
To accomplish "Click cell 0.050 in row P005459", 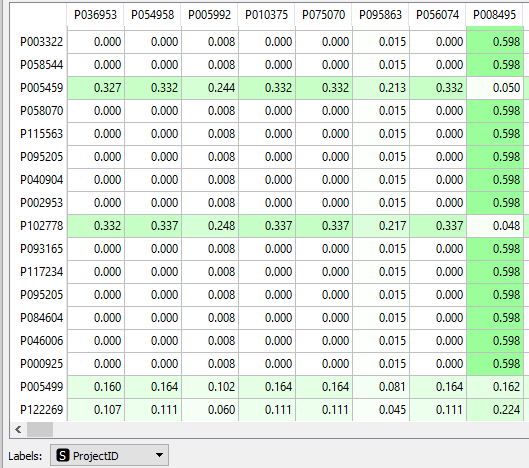I will (495, 88).
